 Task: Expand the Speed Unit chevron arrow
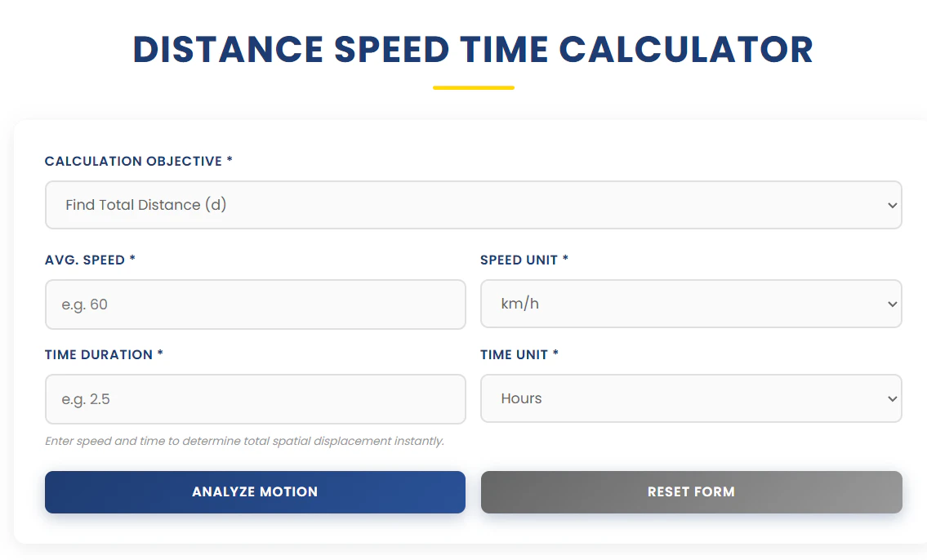click(x=893, y=304)
